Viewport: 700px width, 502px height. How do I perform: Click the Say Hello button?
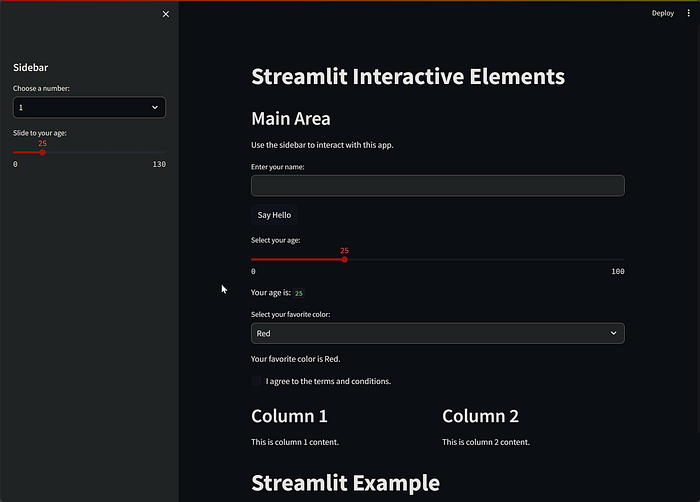coord(274,215)
